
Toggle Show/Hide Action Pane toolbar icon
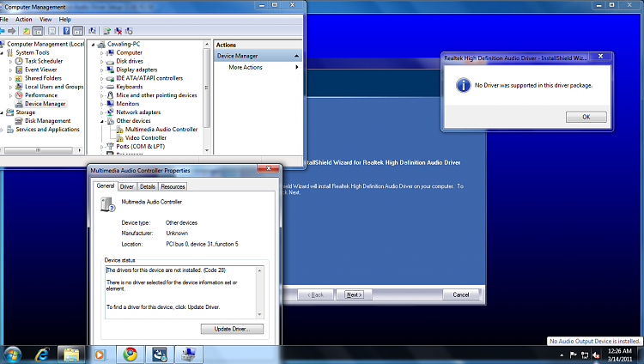click(77, 31)
